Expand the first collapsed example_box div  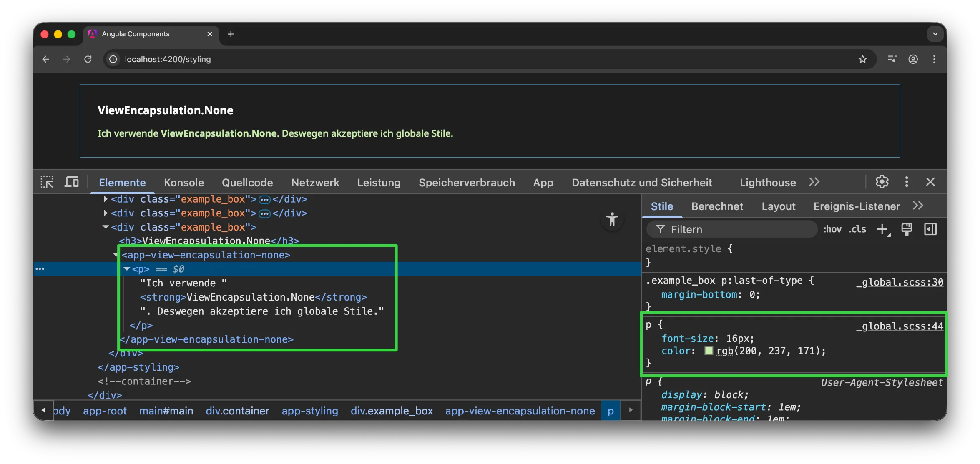(106, 199)
